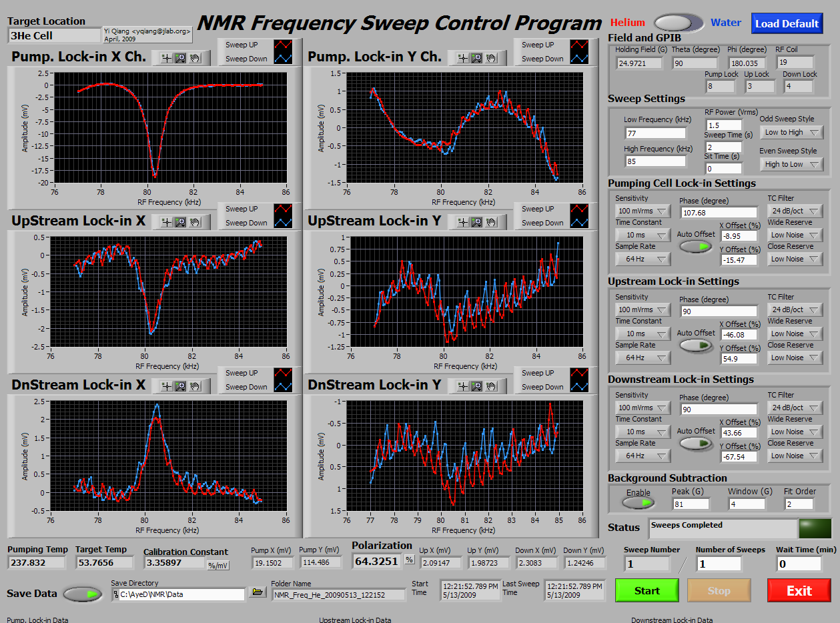Open the Odd Sweep Style dropdown
Image resolution: width=840 pixels, height=623 pixels.
coord(792,132)
